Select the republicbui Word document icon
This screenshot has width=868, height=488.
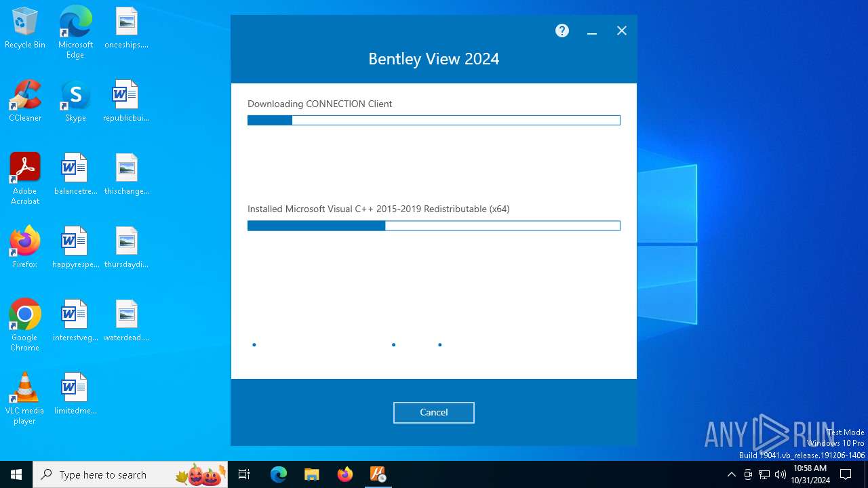pyautogui.click(x=126, y=102)
